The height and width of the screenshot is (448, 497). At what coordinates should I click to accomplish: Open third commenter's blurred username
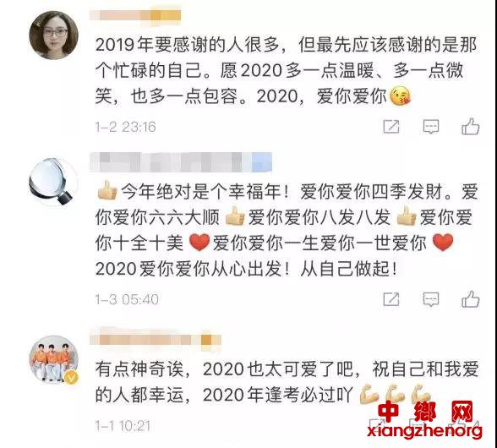click(x=156, y=340)
